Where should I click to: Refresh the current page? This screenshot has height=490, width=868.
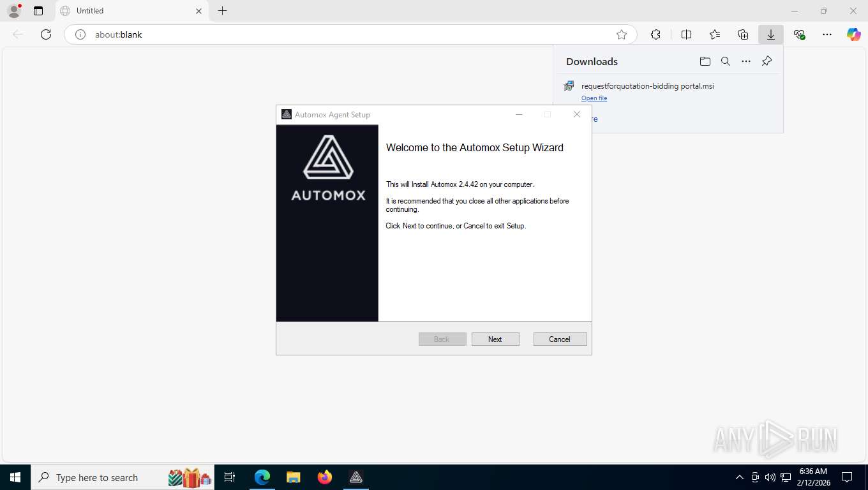click(x=46, y=34)
